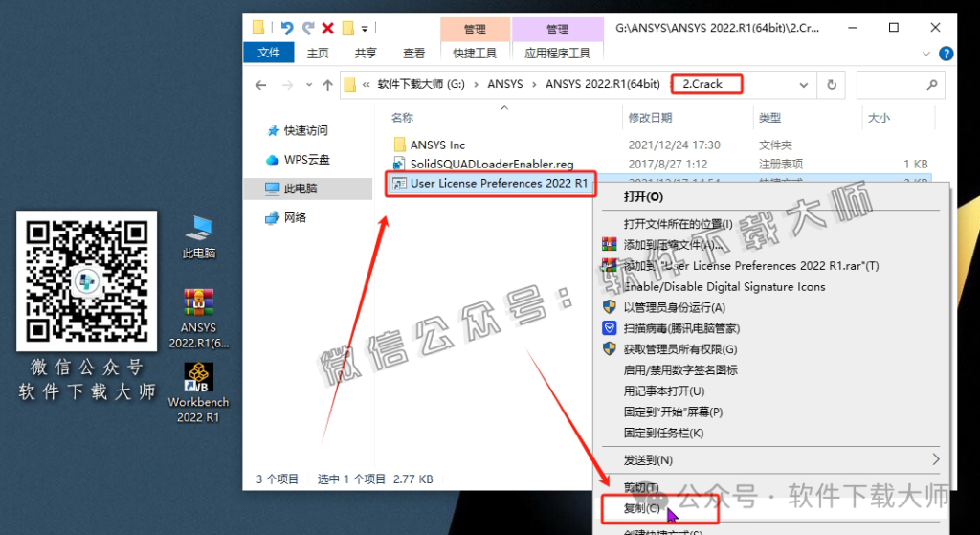Click 此电脑 desktop icon

[199, 236]
